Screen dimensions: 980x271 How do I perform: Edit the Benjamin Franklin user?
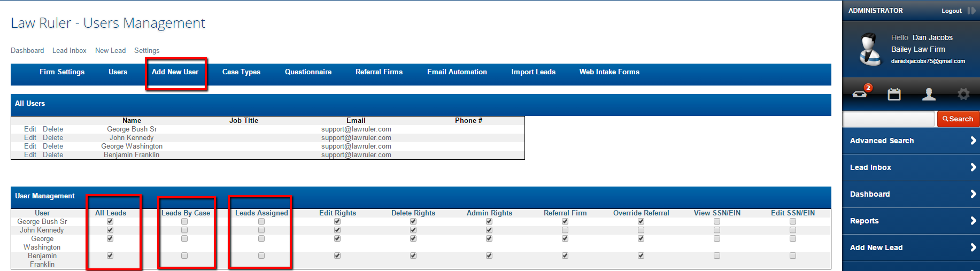coord(30,154)
